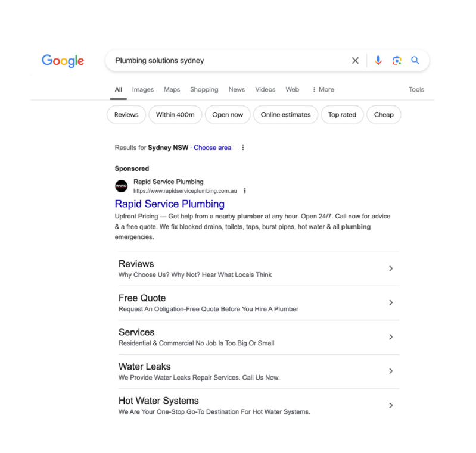Open the Reviews sitelink heading below the ad

click(x=136, y=264)
